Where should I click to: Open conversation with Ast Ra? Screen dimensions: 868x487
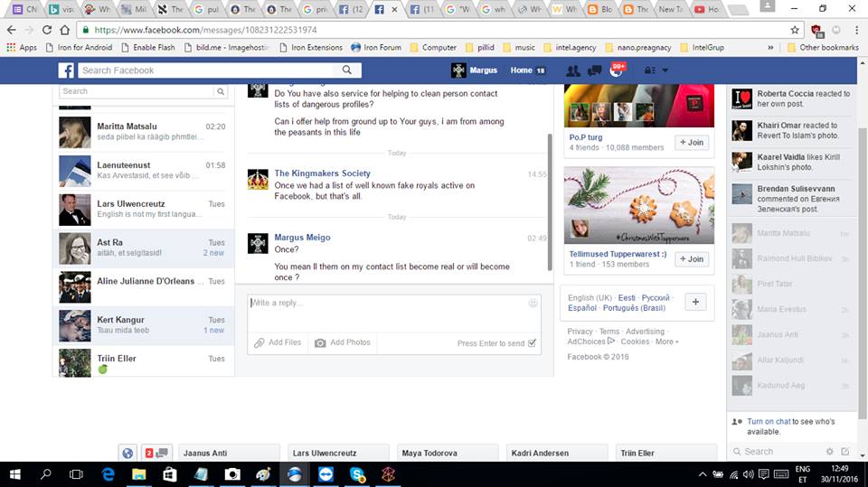[x=144, y=248]
